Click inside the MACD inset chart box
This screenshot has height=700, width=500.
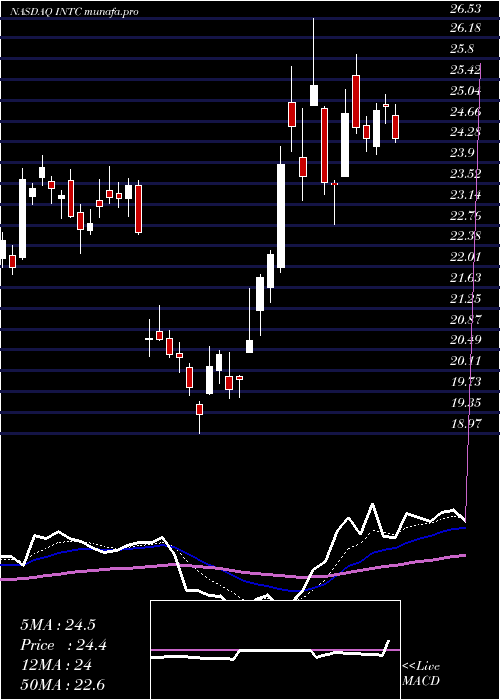[275, 650]
